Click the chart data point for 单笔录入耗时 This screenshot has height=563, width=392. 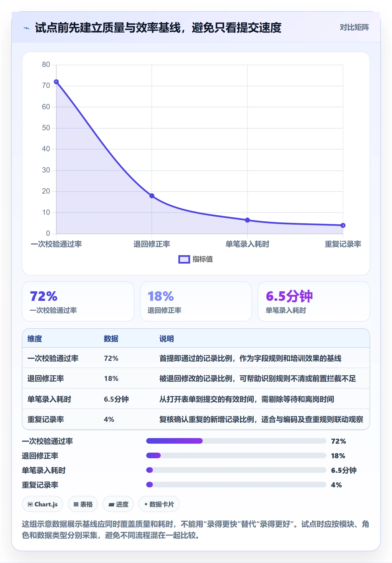tap(248, 220)
